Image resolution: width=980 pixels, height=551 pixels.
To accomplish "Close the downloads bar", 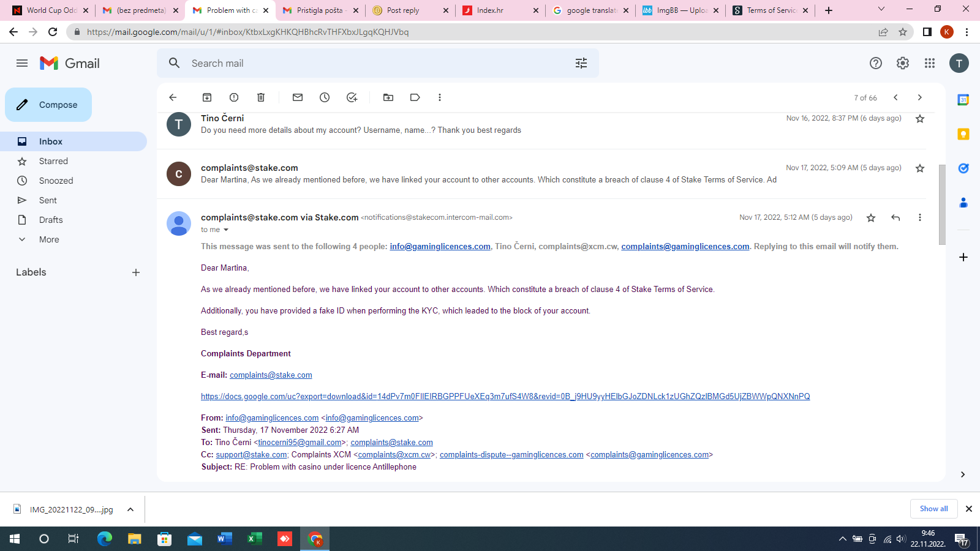I will [969, 509].
